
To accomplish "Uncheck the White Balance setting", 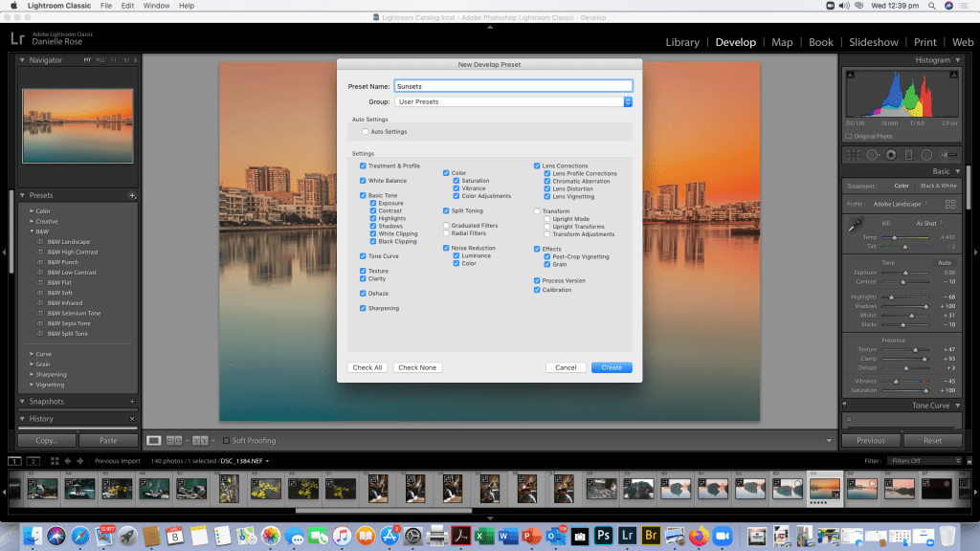I will pyautogui.click(x=363, y=181).
